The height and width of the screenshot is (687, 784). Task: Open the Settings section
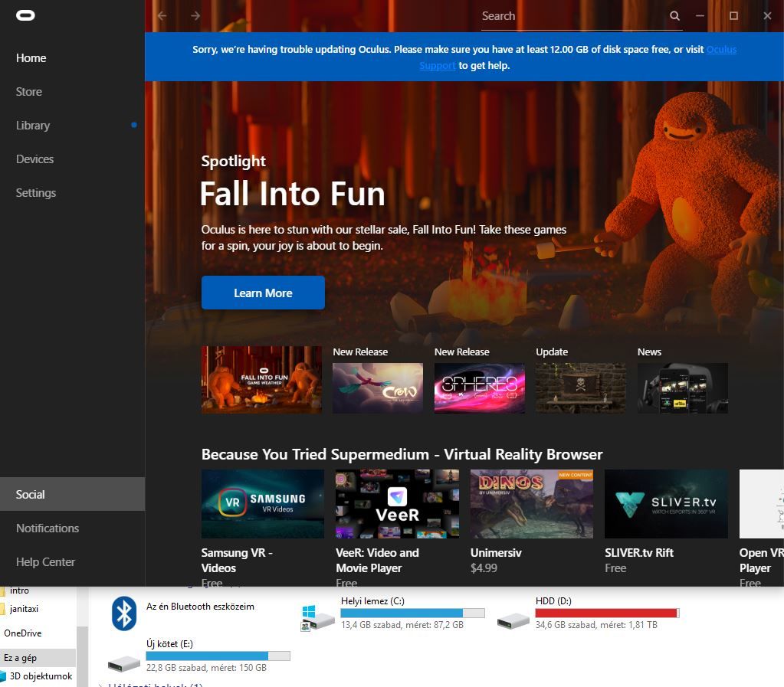pos(36,193)
